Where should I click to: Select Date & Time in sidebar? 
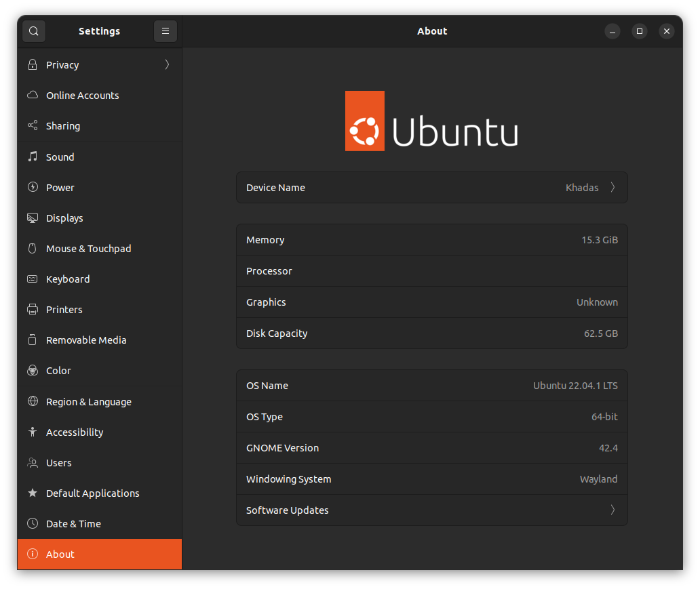click(x=100, y=523)
